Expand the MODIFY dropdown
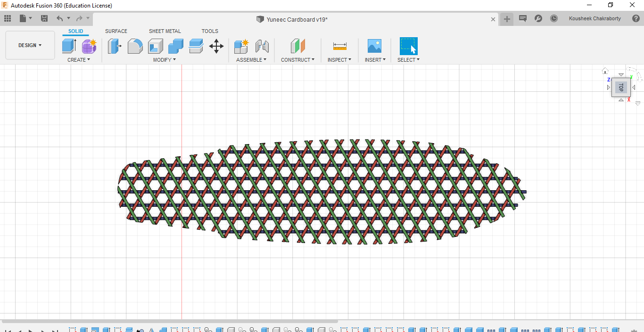The image size is (644, 332). [164, 60]
